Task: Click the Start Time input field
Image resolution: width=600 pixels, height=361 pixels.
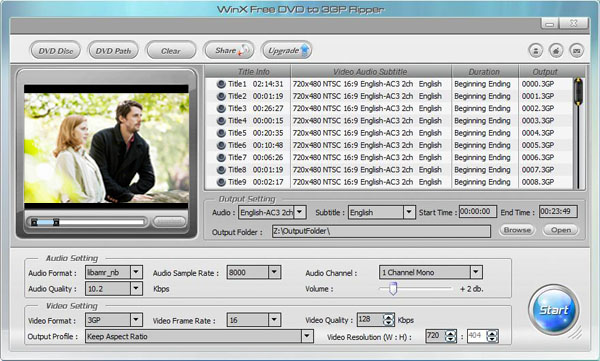Action: tap(478, 212)
